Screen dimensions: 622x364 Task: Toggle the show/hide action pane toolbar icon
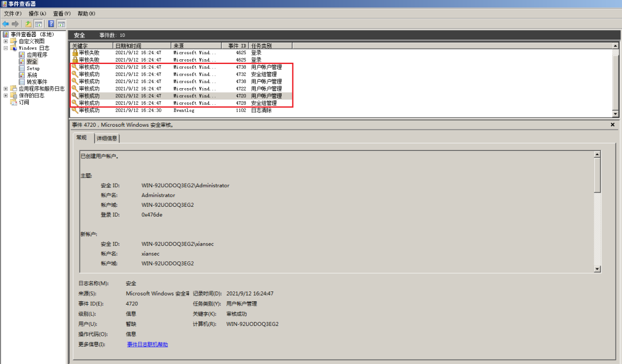click(62, 24)
